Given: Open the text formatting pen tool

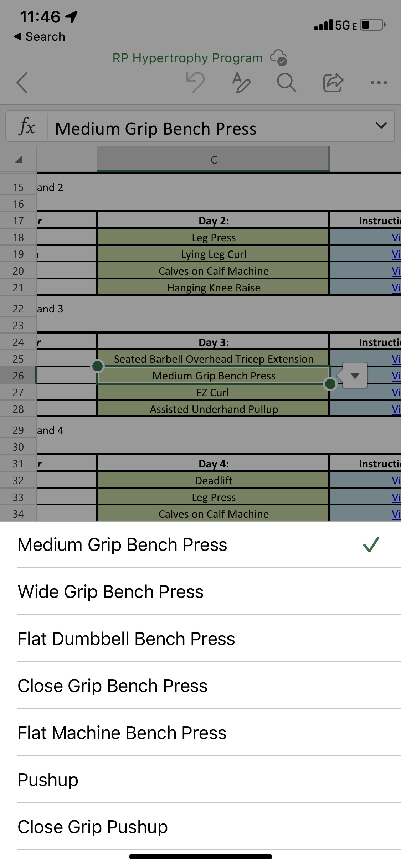Looking at the screenshot, I should click(x=241, y=83).
